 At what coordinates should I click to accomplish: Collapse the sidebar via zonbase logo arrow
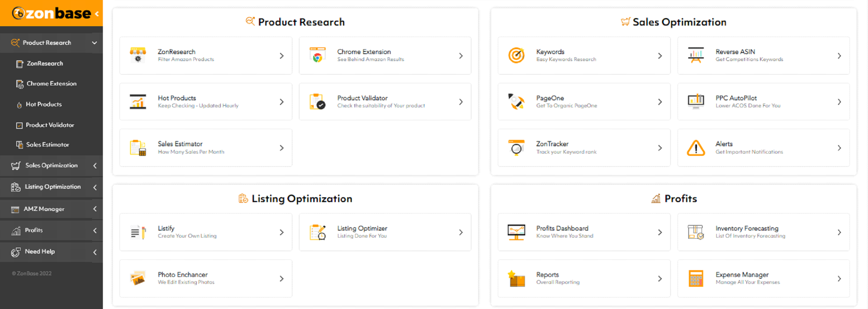[x=97, y=14]
